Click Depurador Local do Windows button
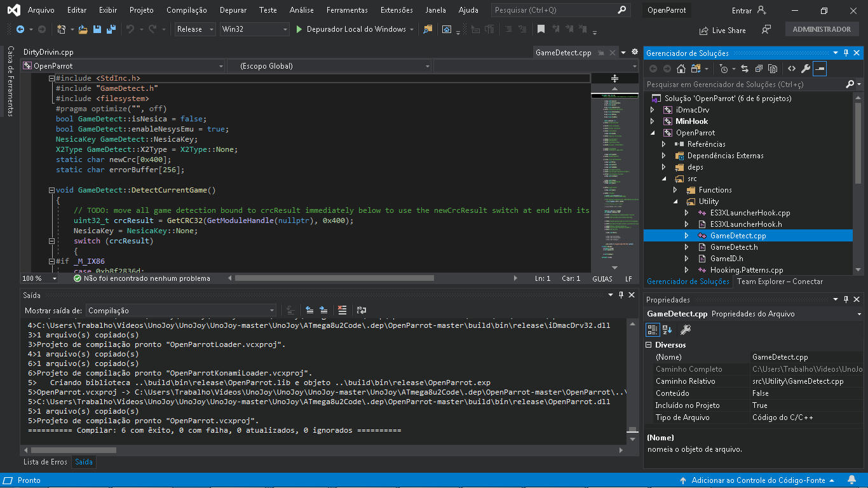This screenshot has width=868, height=488. click(356, 29)
